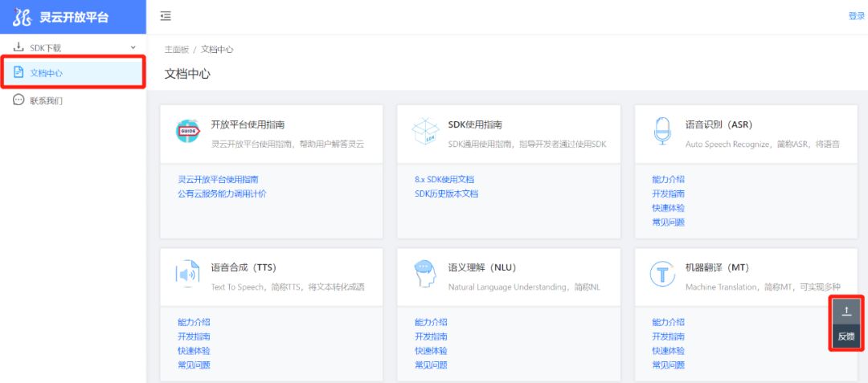This screenshot has height=383, width=868.
Task: Open 开发指南 under 语音识别 (ASR)
Action: coord(668,194)
